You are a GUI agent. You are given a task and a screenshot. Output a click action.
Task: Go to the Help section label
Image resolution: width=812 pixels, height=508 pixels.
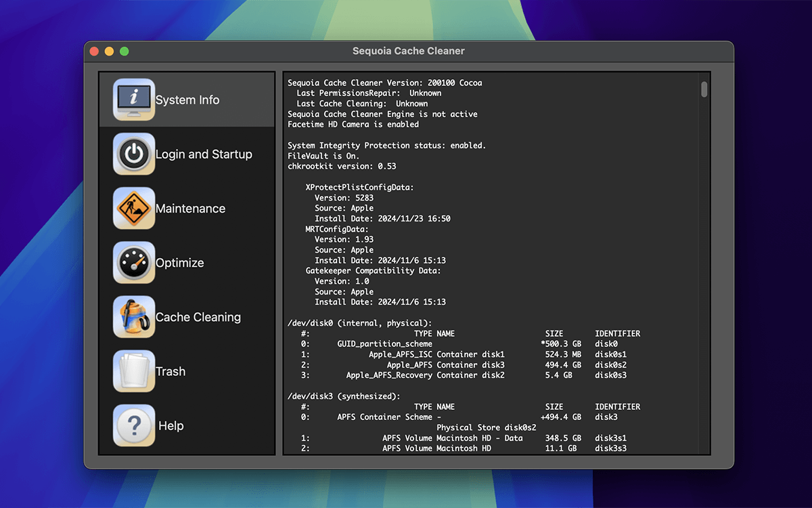171,425
